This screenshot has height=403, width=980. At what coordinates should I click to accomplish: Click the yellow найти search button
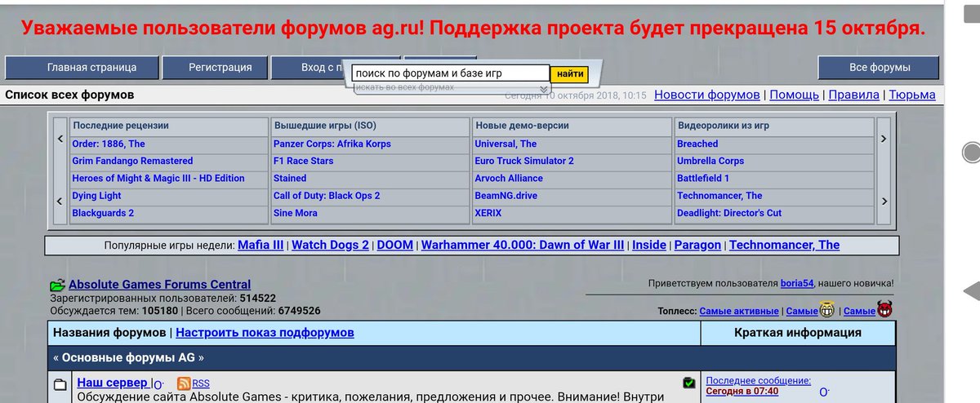[570, 73]
